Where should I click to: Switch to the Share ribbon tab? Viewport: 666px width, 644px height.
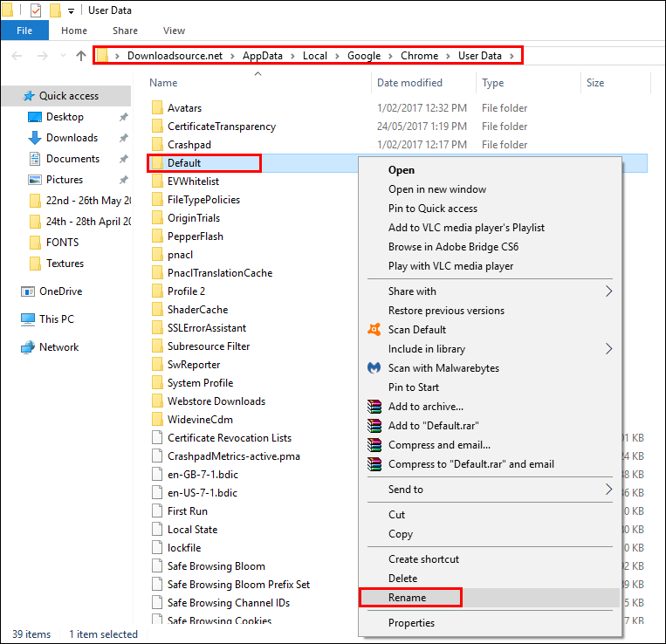[x=125, y=31]
